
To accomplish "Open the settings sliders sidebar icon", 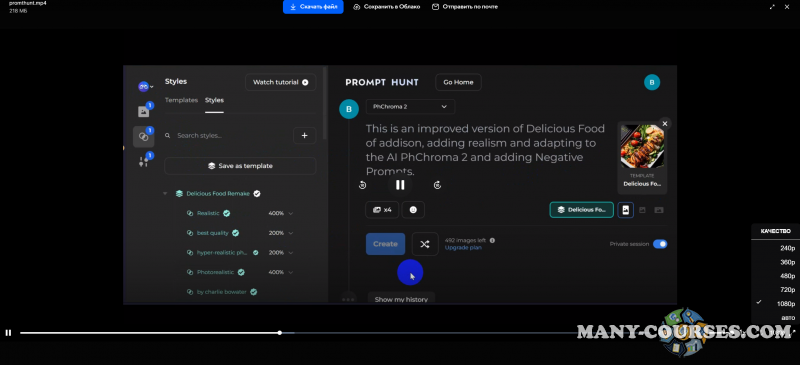I will tap(143, 162).
